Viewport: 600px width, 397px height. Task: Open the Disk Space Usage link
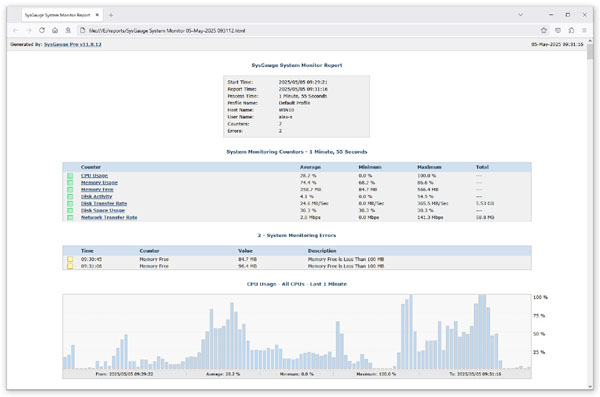pos(103,210)
